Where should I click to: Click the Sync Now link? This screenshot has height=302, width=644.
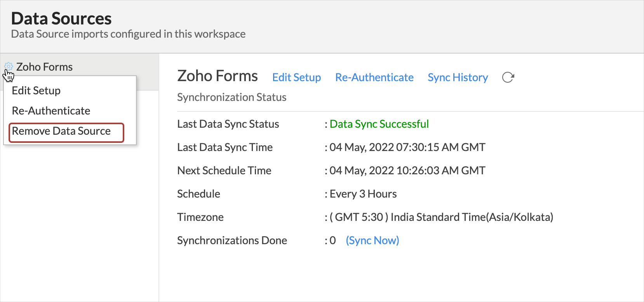[372, 240]
